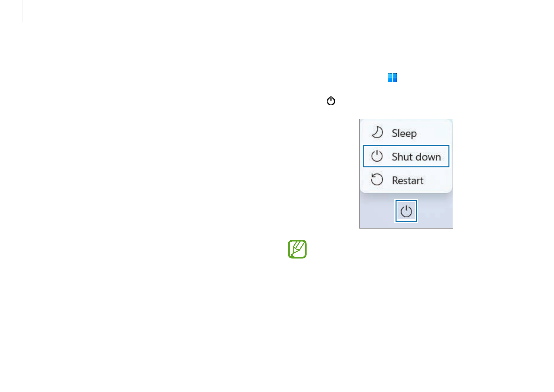Image resolution: width=554 pixels, height=392 pixels.
Task: Select Sleep from the power menu
Action: tap(406, 133)
